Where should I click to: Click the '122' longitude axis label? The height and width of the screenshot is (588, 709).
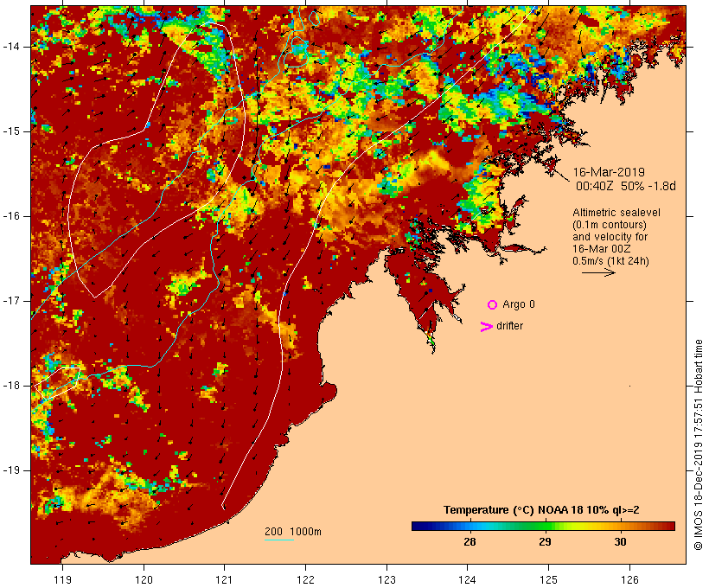point(306,580)
